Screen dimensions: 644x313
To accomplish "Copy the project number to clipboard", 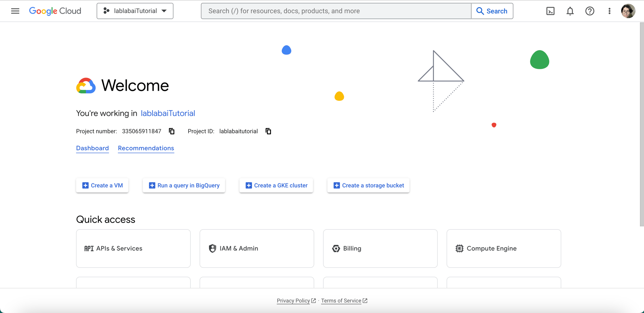I will click(x=172, y=131).
